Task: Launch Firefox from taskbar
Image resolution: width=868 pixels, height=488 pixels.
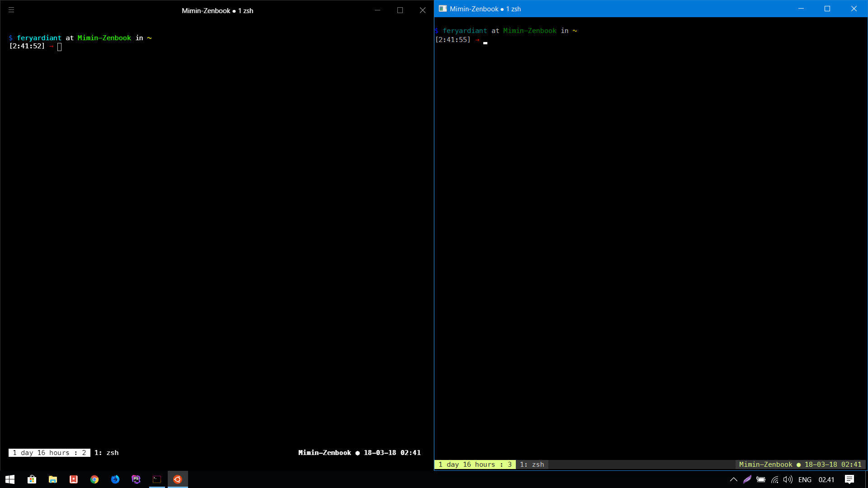Action: (x=115, y=479)
